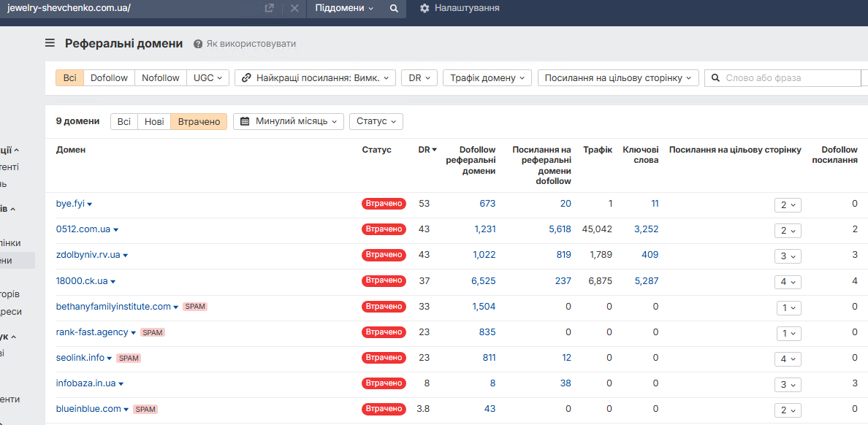Viewport: 868px width, 425px height.
Task: Clear the URL with the X icon
Action: [x=294, y=8]
